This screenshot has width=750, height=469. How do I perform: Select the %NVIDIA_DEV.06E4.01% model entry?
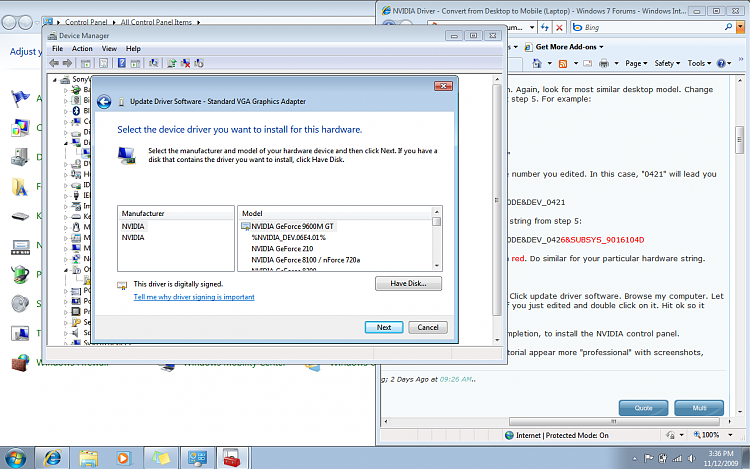(x=288, y=238)
